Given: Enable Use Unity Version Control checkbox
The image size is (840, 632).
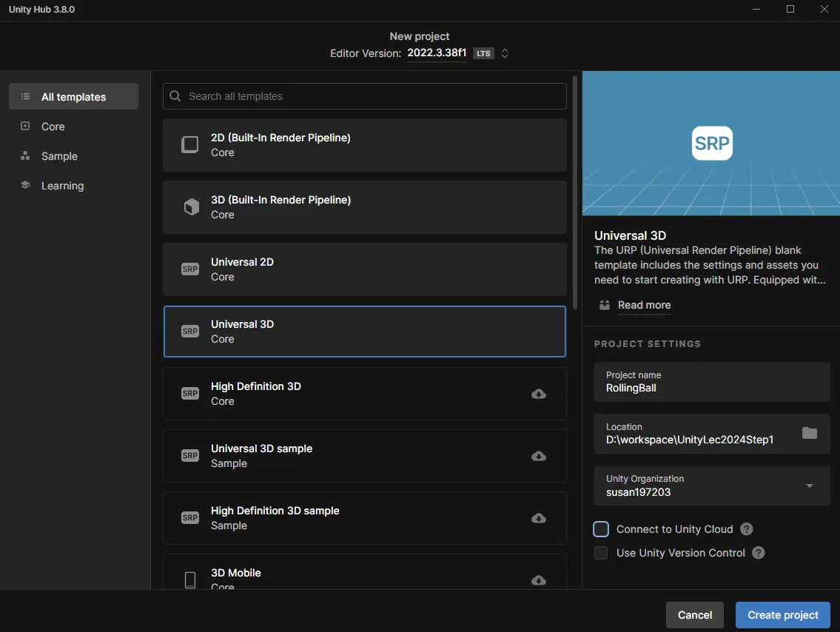Looking at the screenshot, I should tap(601, 553).
